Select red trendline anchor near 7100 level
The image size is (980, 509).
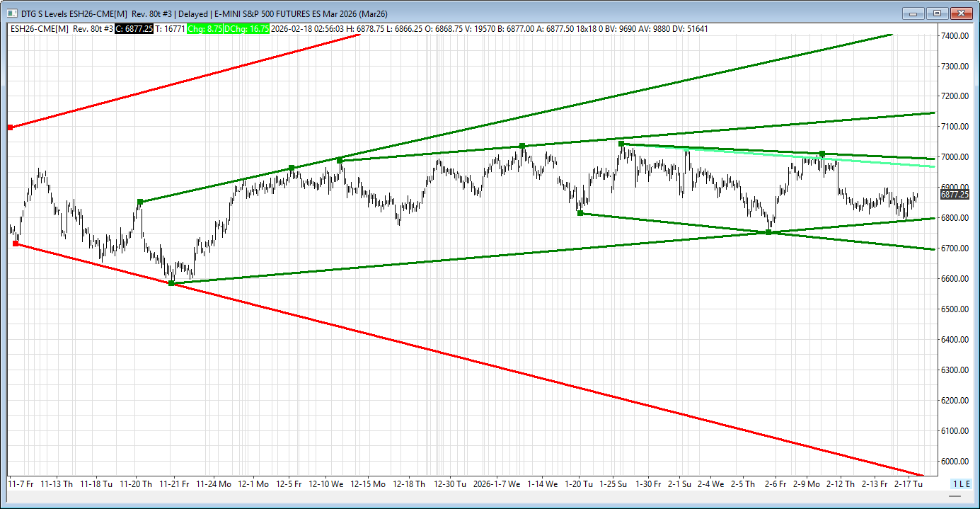click(x=10, y=127)
